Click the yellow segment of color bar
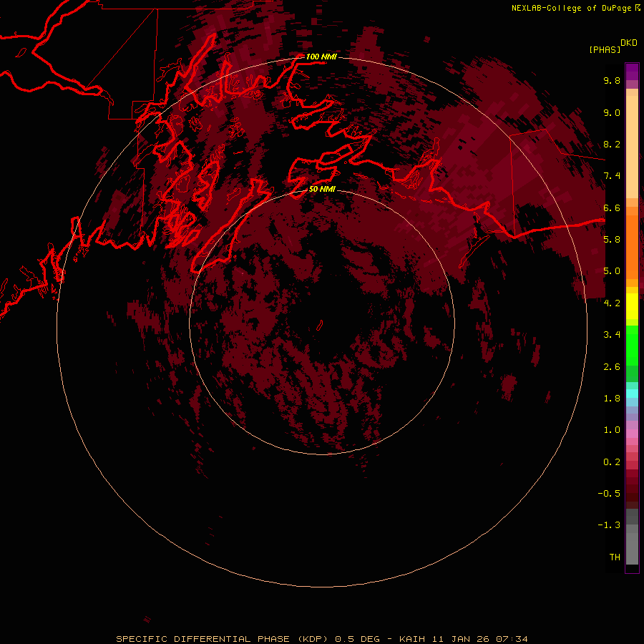 632,306
